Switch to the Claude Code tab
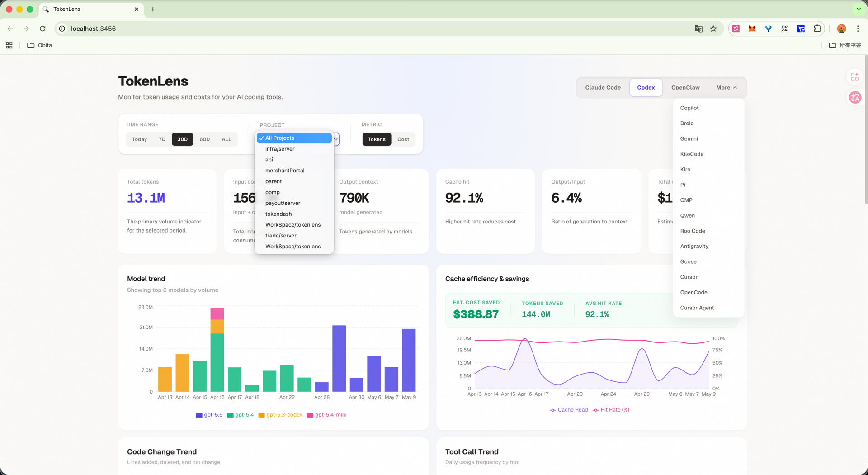Viewport: 868px width, 475px height. pyautogui.click(x=603, y=88)
